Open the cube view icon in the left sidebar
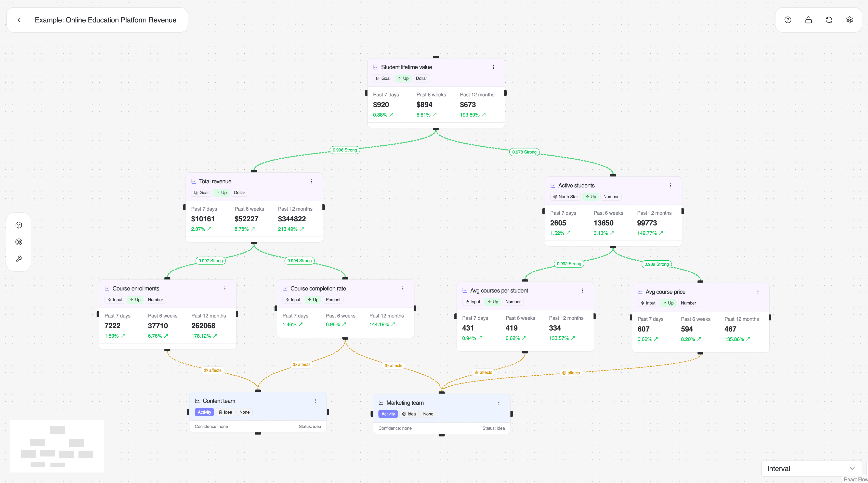Screen dimensions: 868x483 tap(19, 225)
